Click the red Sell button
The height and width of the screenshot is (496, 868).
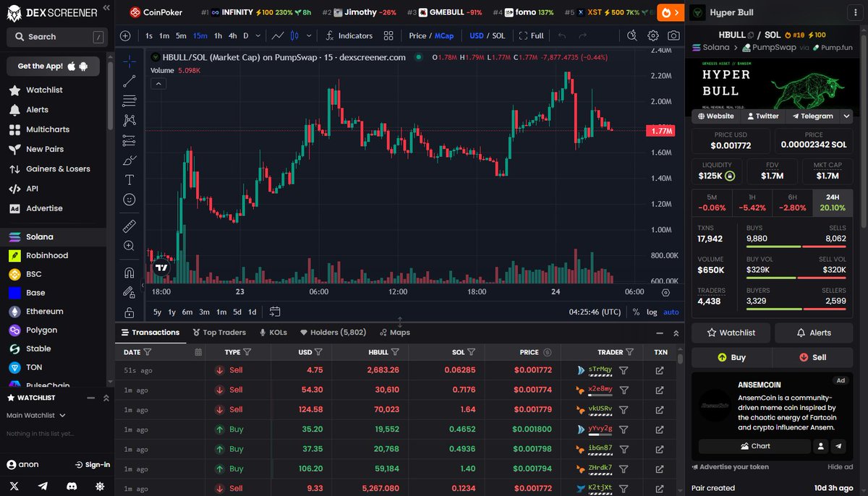click(x=813, y=357)
